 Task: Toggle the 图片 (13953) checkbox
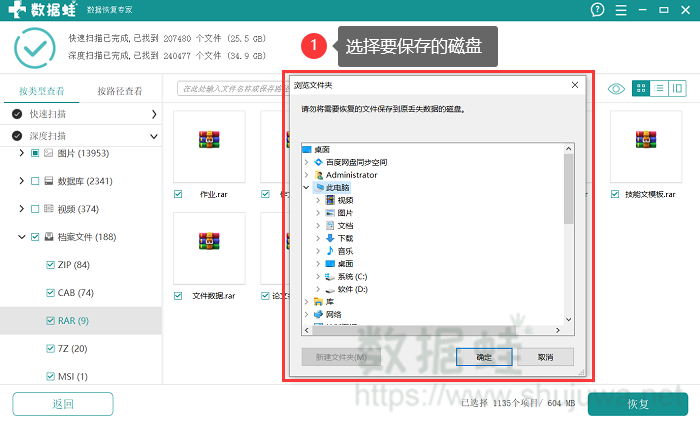(35, 153)
